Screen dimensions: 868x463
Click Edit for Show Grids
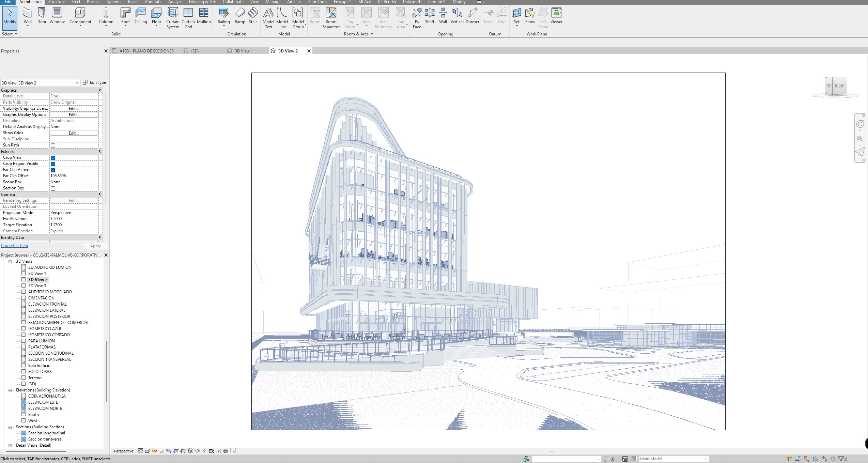(74, 133)
